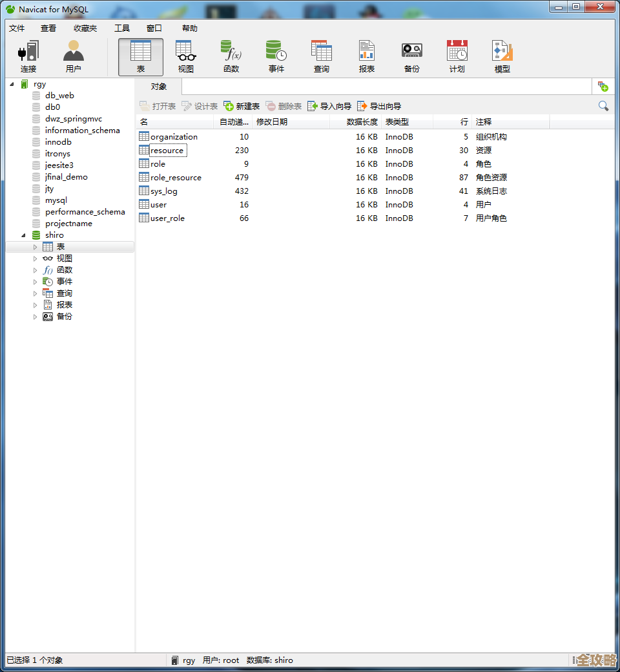The height and width of the screenshot is (672, 620).
Task: Open the Query (查询) toolbar icon
Action: (x=322, y=51)
